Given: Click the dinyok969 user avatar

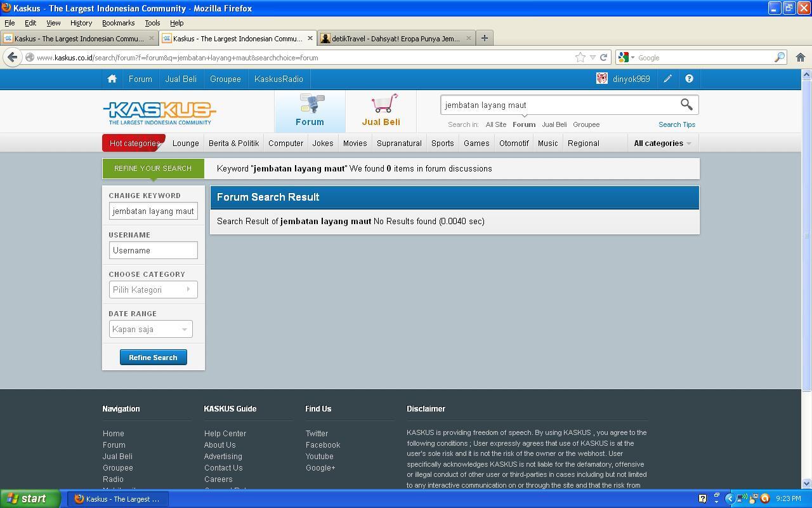Looking at the screenshot, I should pyautogui.click(x=601, y=79).
